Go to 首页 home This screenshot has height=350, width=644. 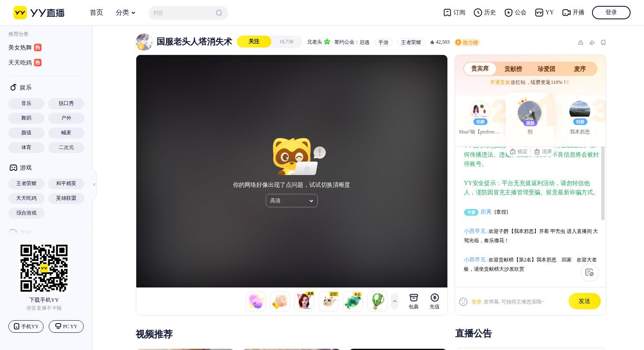point(96,13)
